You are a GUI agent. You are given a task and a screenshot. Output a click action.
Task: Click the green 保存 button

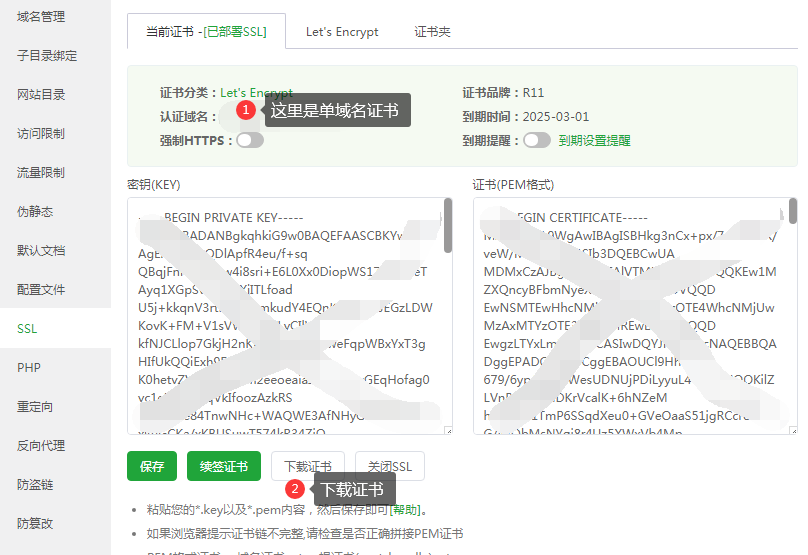(x=152, y=467)
